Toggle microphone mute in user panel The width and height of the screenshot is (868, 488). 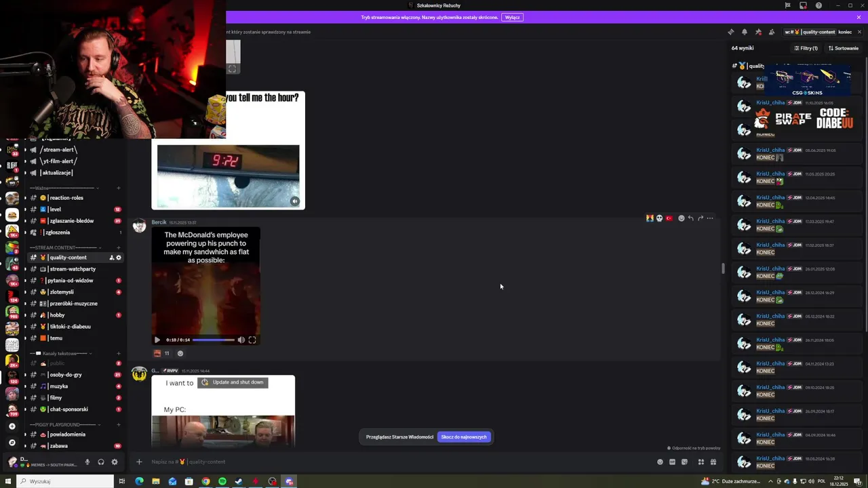[87, 462]
